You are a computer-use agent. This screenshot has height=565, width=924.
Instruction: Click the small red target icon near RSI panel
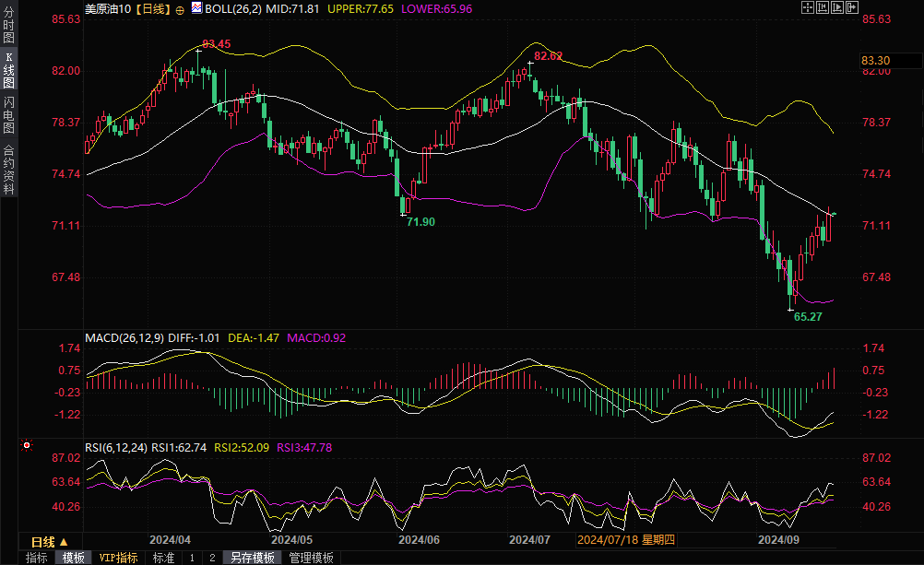(x=27, y=445)
